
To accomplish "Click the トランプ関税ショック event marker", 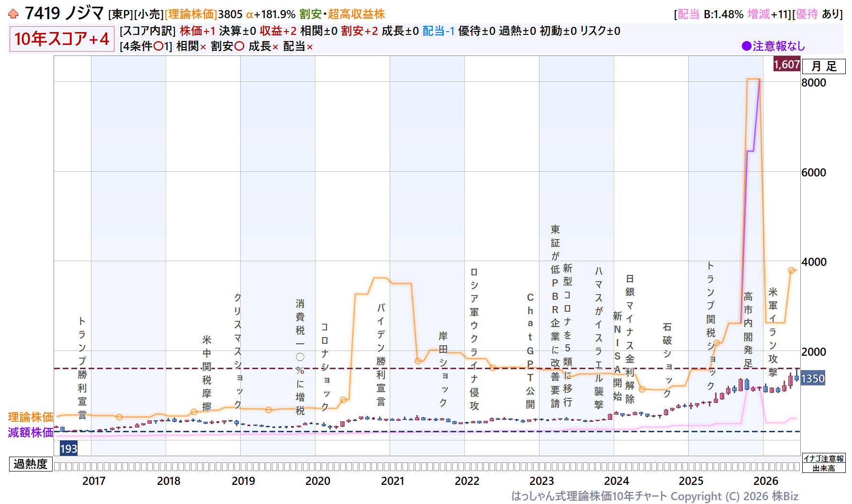I will click(x=711, y=326).
